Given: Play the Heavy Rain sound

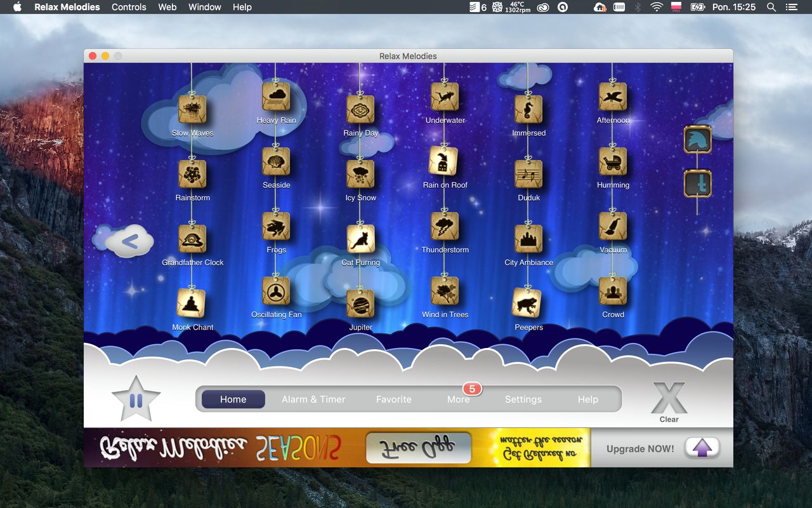Looking at the screenshot, I should (x=276, y=97).
